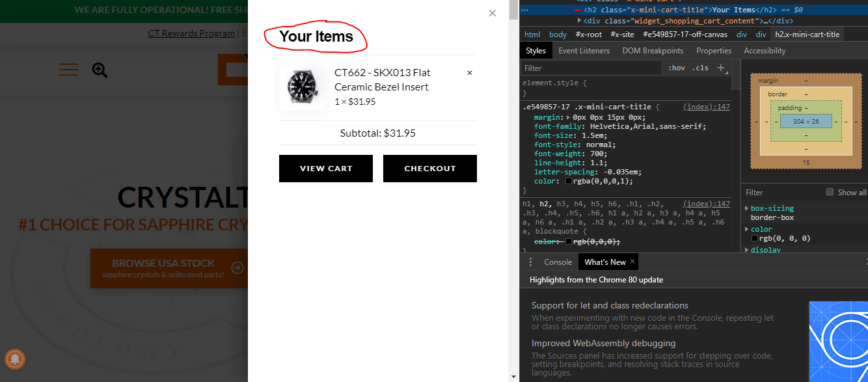This screenshot has width=868, height=382.
Task: Remove CT662 item from cart
Action: pos(470,73)
